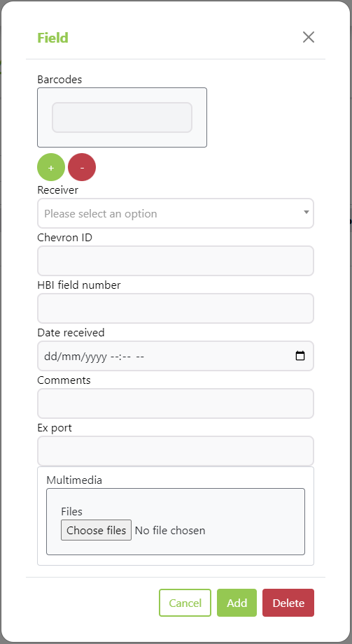Submit the form with the Add button
Screen dimensions: 352x644
point(237,603)
